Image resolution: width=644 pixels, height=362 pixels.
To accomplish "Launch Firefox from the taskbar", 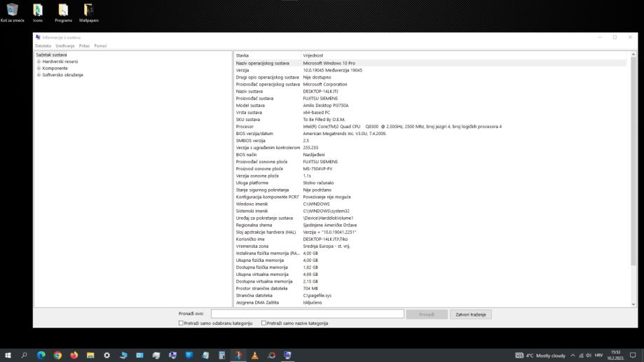I will coord(74,355).
